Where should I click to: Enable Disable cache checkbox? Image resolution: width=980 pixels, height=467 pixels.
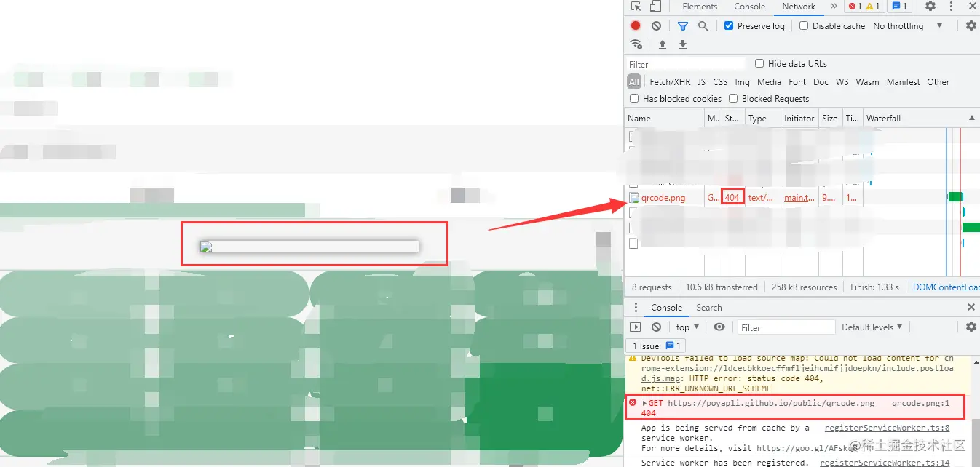pyautogui.click(x=804, y=25)
